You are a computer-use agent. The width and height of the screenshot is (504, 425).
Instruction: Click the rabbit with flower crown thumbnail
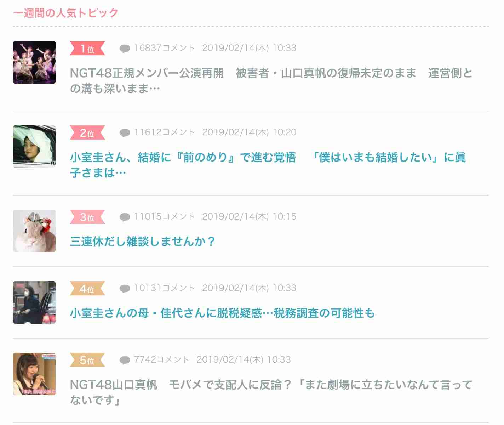pos(34,231)
